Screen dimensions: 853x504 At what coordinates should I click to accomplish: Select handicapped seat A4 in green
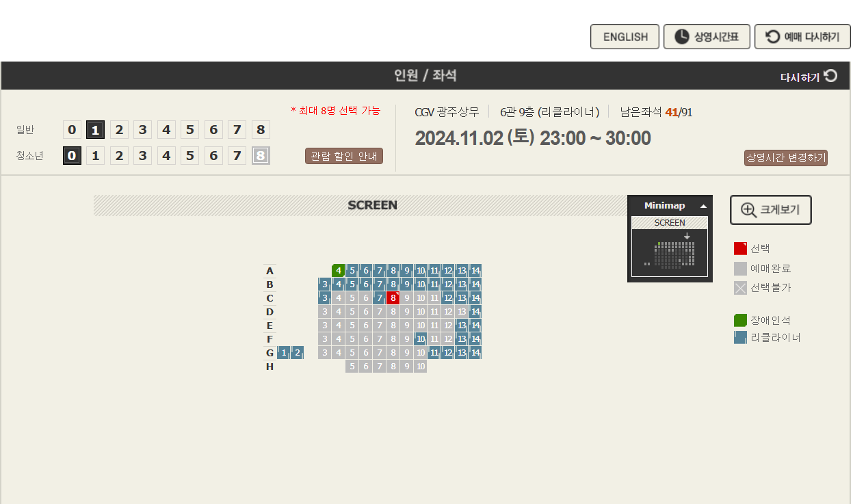[x=338, y=271]
